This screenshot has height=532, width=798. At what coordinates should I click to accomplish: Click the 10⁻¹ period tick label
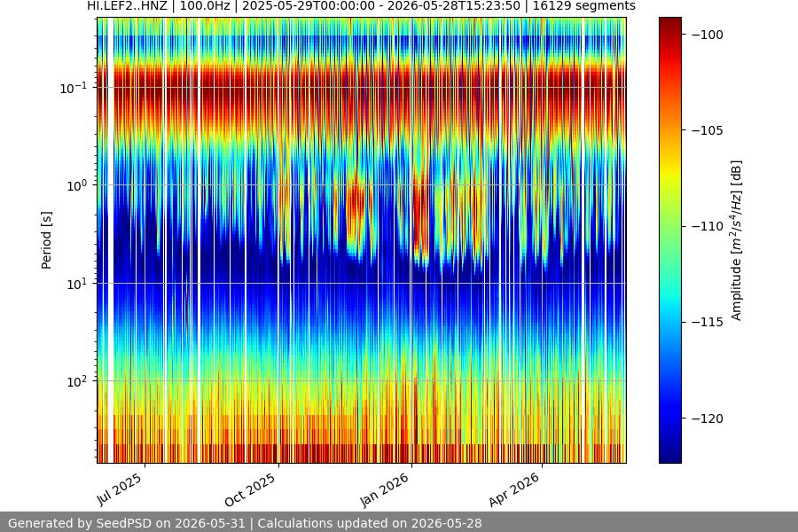pyautogui.click(x=73, y=88)
